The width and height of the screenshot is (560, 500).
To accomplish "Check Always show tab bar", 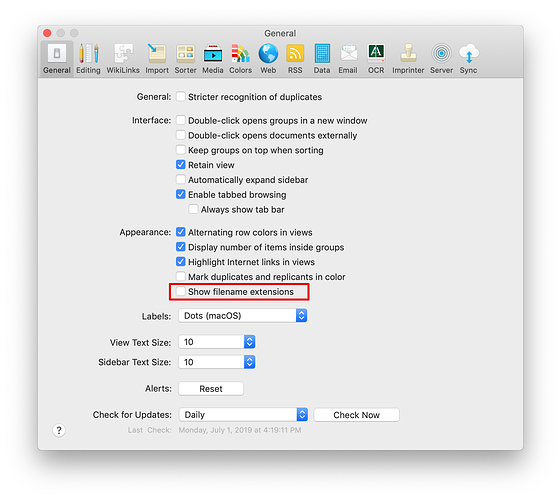I will (x=193, y=209).
